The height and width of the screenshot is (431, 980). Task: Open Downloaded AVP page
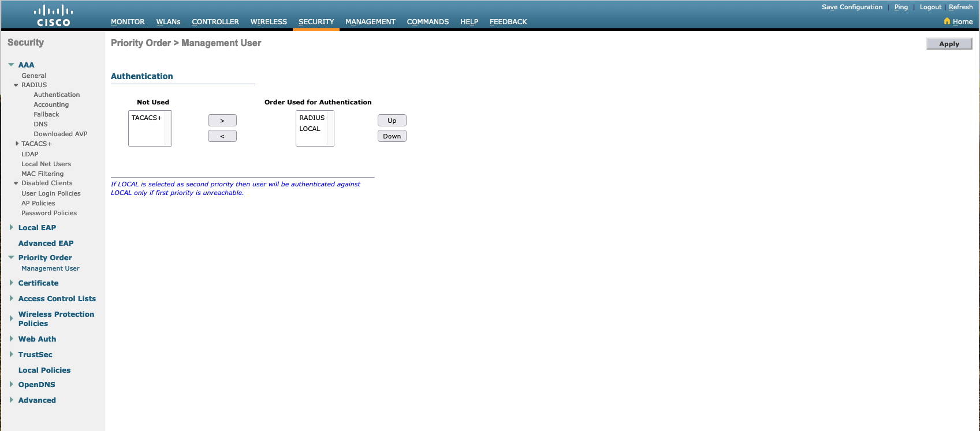point(61,134)
